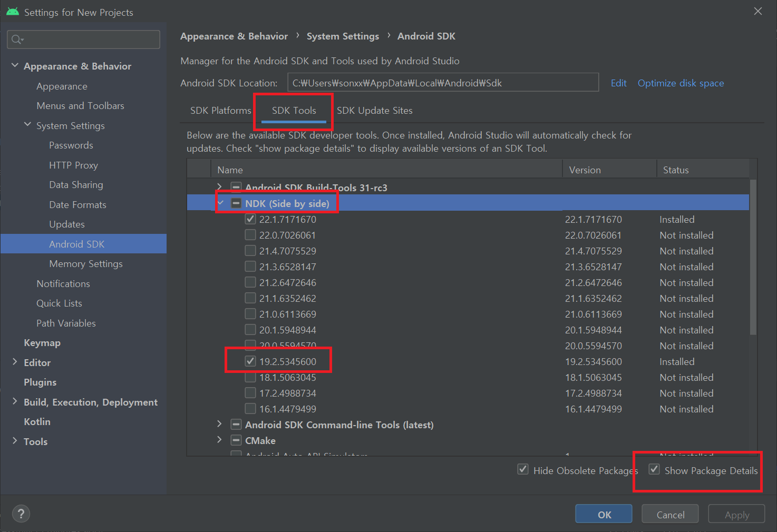Sort by the Name column header
This screenshot has height=532, width=777.
(x=386, y=170)
